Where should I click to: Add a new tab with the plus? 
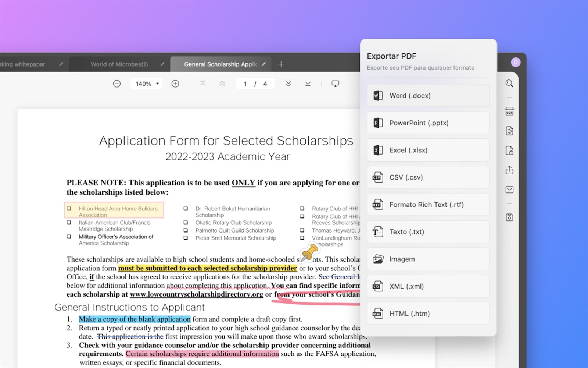pyautogui.click(x=281, y=64)
